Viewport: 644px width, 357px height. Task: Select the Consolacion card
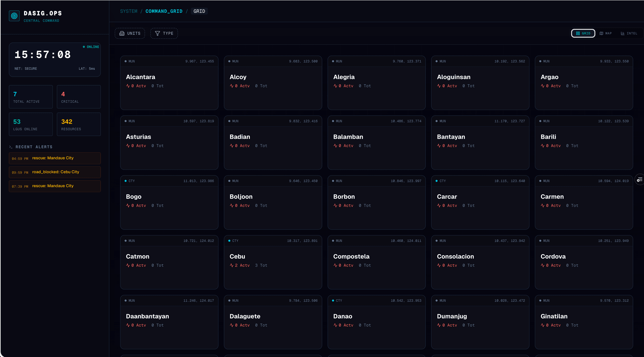(x=480, y=262)
